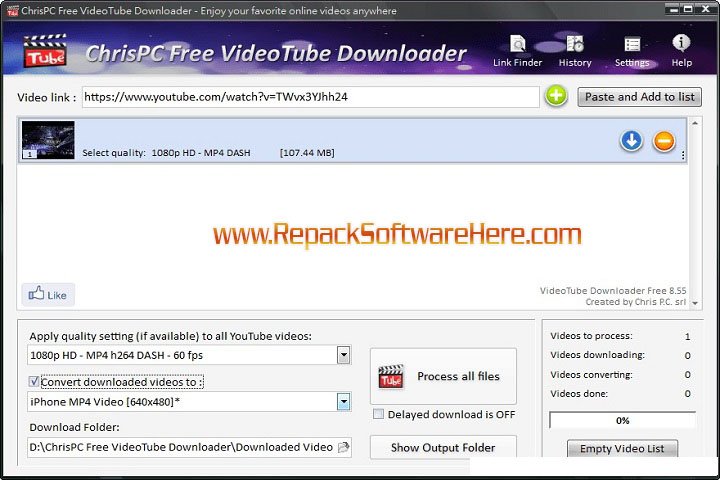Remove the video with the orange minus icon
720x480 pixels.
(x=664, y=141)
